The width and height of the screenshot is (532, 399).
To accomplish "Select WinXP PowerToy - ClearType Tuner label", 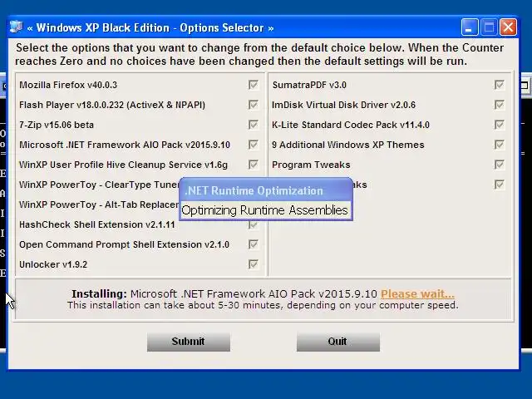I will (x=99, y=185).
